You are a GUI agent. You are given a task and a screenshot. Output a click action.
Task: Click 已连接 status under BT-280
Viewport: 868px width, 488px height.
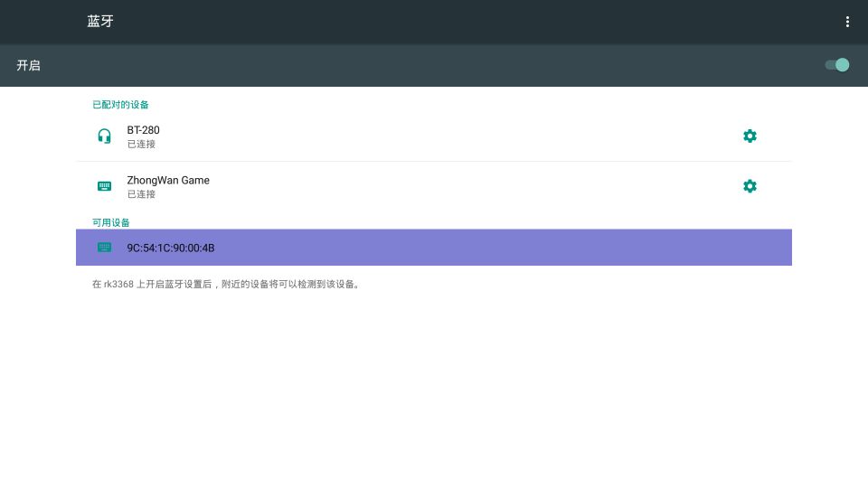(x=141, y=144)
